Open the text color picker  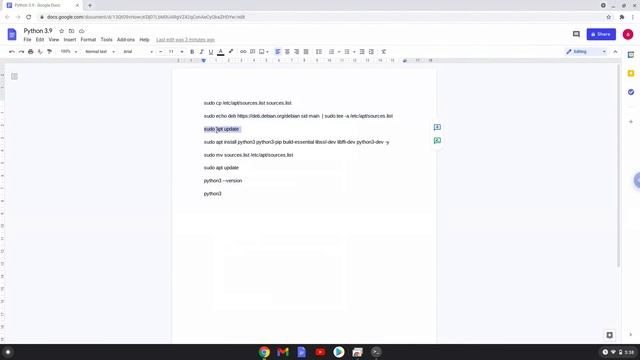pos(220,52)
